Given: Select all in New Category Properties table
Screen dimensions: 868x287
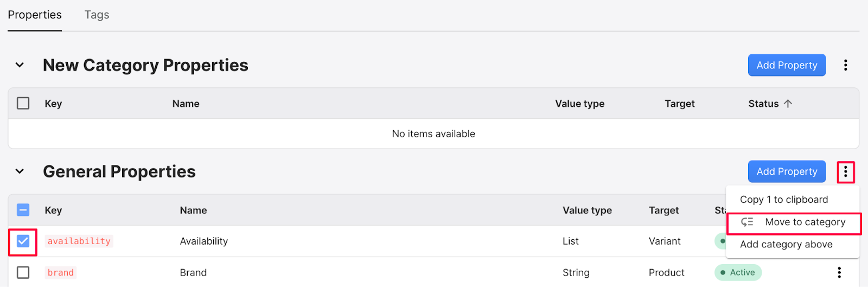Looking at the screenshot, I should (x=23, y=103).
